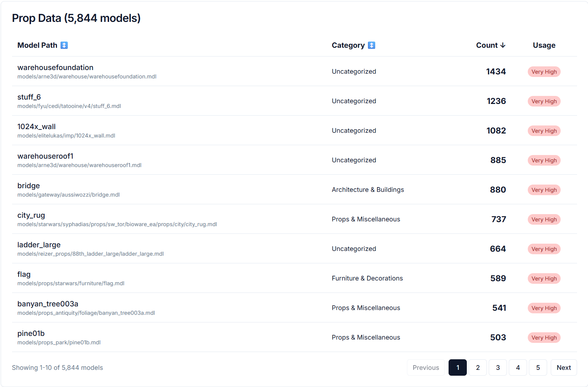Go to page 2
Viewport: 588px width, 387px height.
coord(477,367)
